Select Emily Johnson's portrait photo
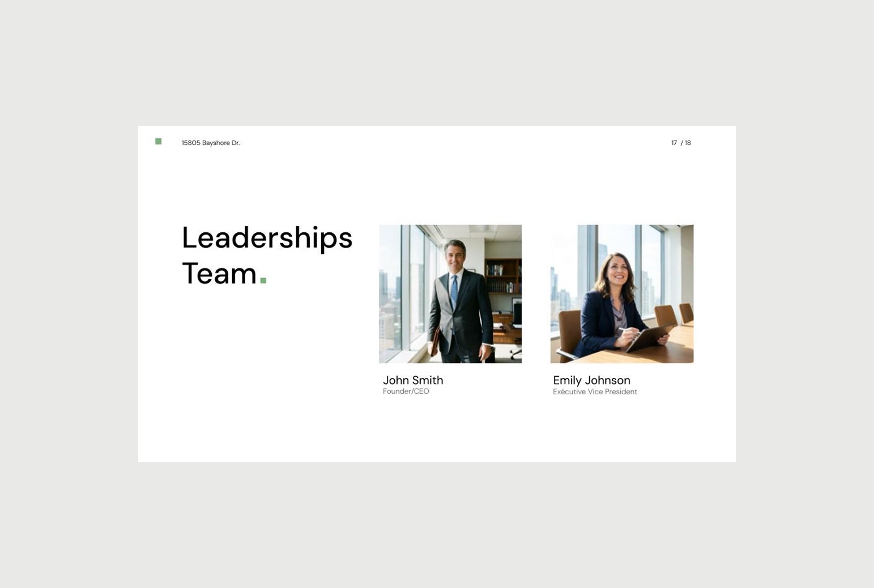Screen dimensions: 874x588 [x=622, y=294]
